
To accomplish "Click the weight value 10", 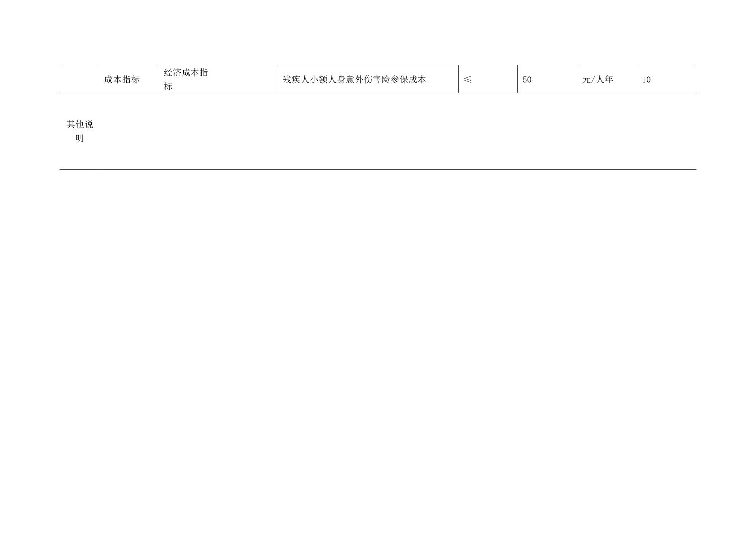I will click(x=646, y=79).
